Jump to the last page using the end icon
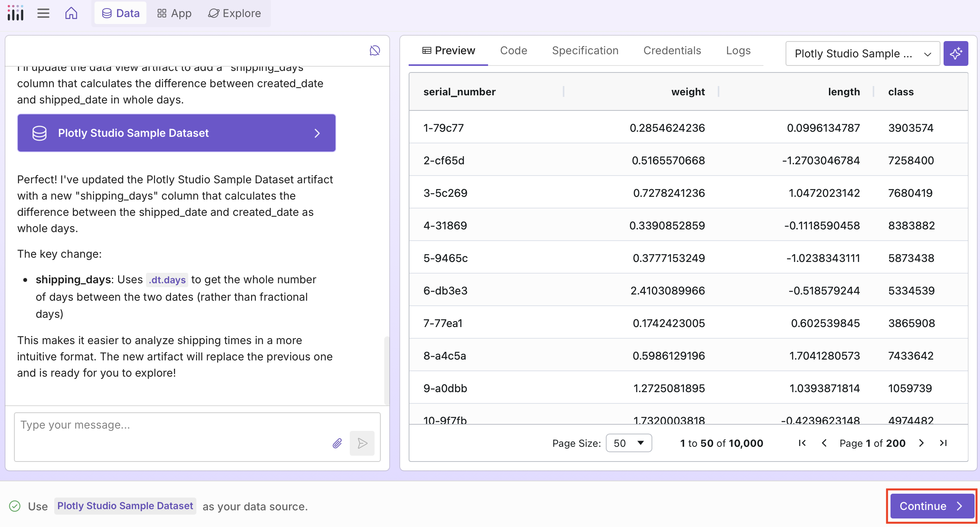Viewport: 980px width, 527px height. point(944,443)
